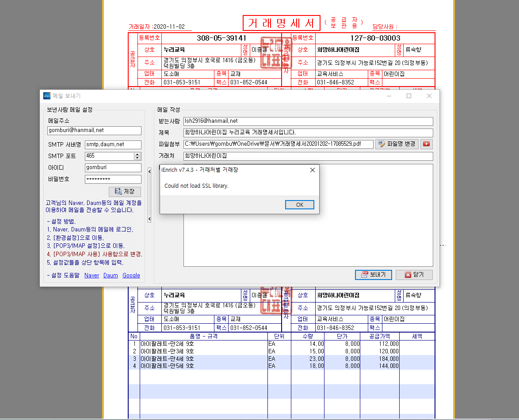
Task: Click the 파일명 변경 rename file button
Action: pyautogui.click(x=397, y=144)
